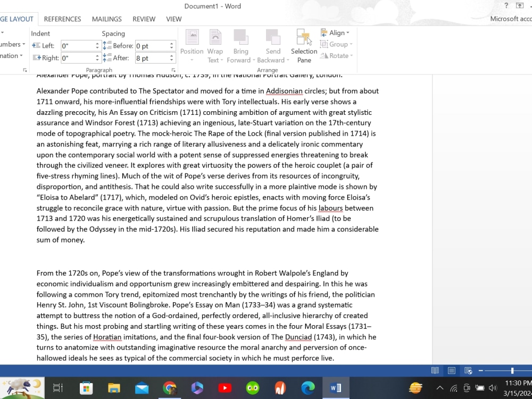This screenshot has width=532, height=399.
Task: Switch to Web Layout view
Action: click(x=468, y=370)
